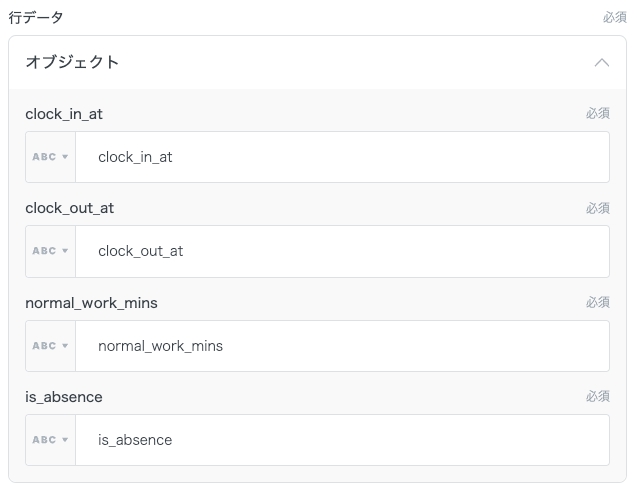Open the ABC type selector for clock_in_at
This screenshot has width=637, height=485.
[x=51, y=157]
